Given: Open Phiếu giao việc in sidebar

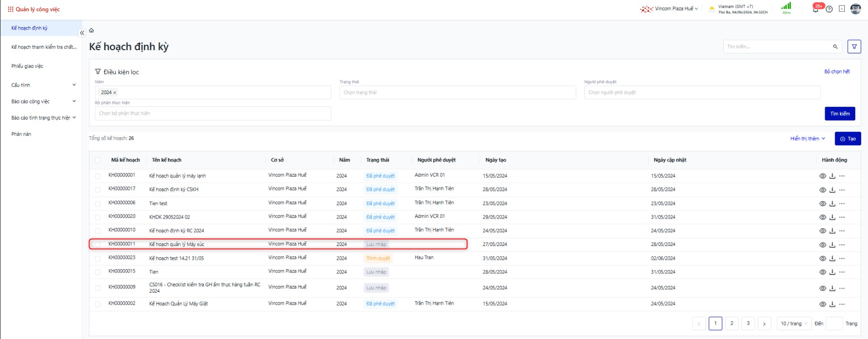Looking at the screenshot, I should [x=28, y=66].
